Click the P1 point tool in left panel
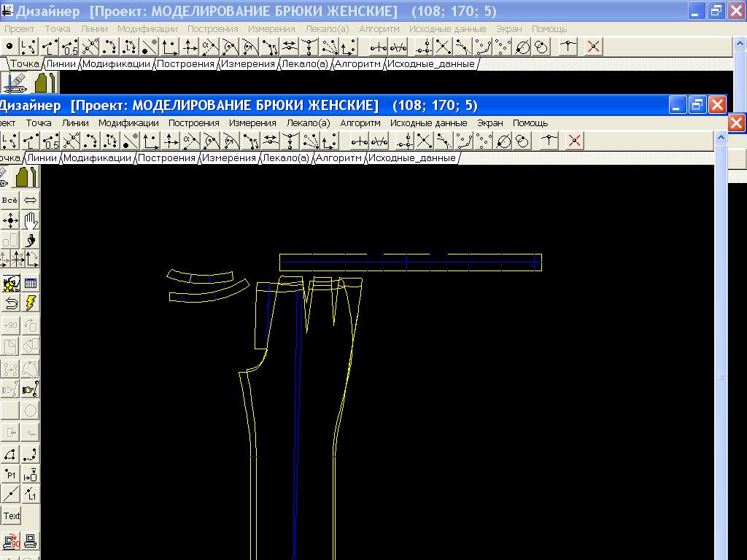 (9, 475)
